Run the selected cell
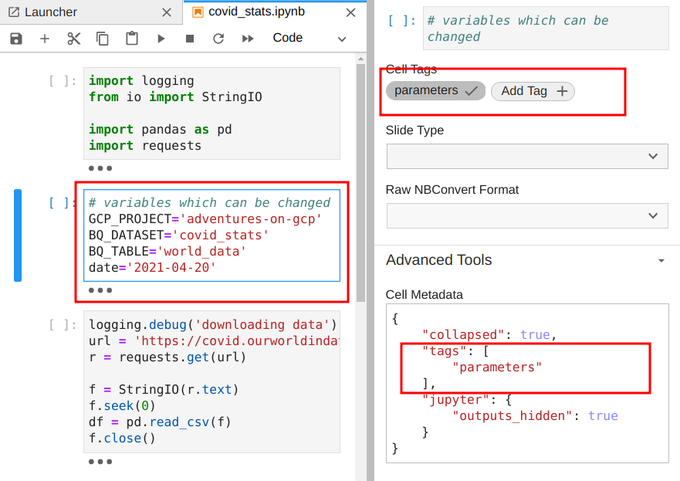Image resolution: width=680 pixels, height=481 pixels. tap(161, 38)
